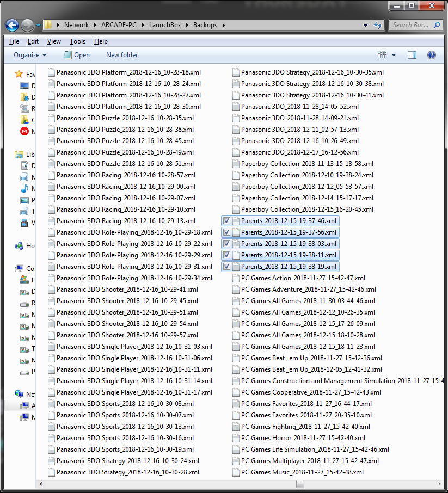Expand the arrow after ARCADE-PC in breadcrumb

coord(143,25)
